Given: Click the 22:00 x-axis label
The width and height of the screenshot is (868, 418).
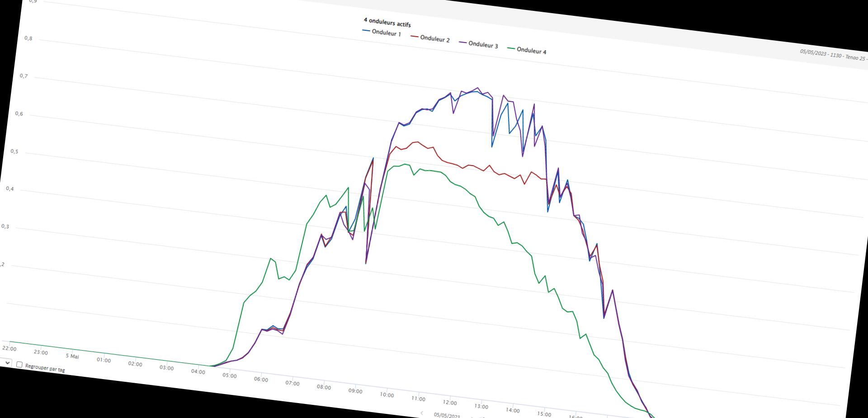Looking at the screenshot, I should tap(9, 348).
